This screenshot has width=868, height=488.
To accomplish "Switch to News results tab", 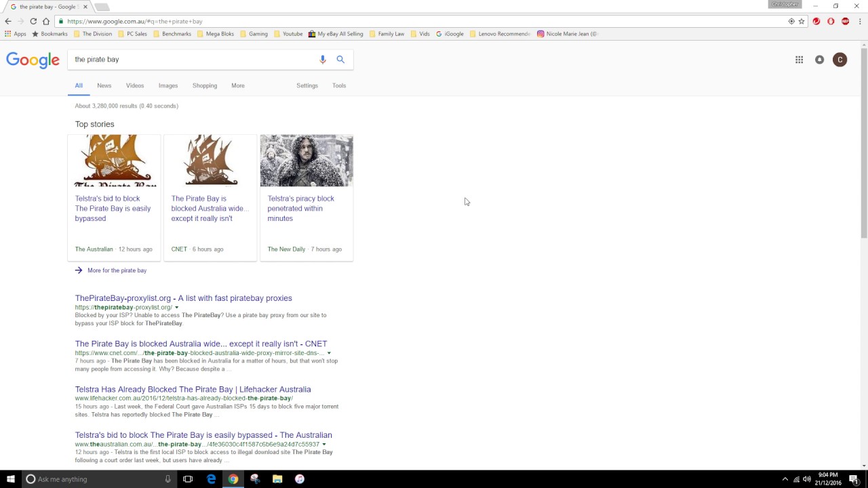I will click(104, 86).
